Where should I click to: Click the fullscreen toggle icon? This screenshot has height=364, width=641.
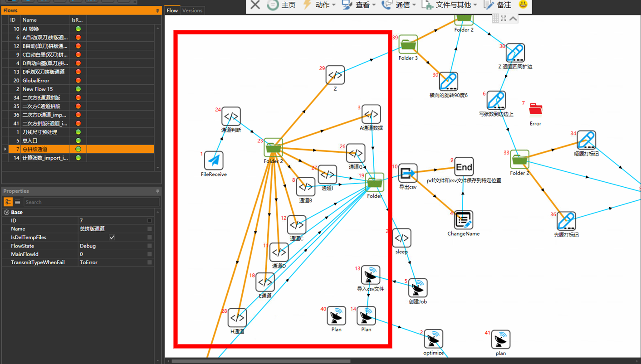[x=504, y=18]
